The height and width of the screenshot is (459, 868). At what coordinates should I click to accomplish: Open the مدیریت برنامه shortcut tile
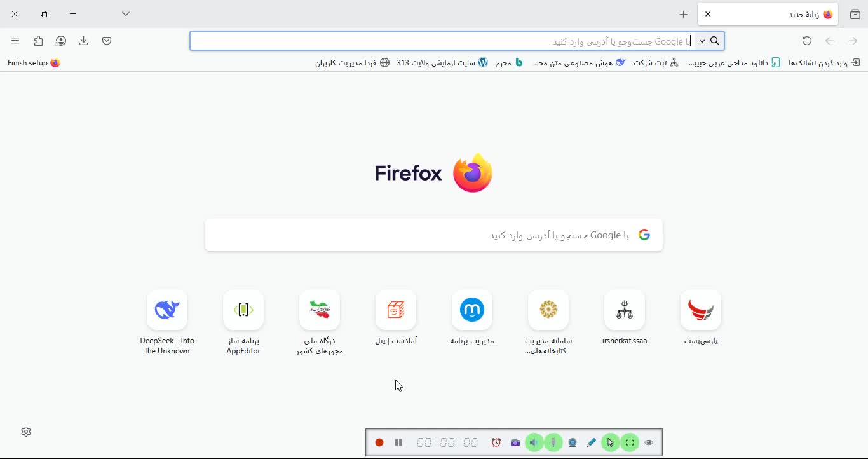tap(472, 318)
